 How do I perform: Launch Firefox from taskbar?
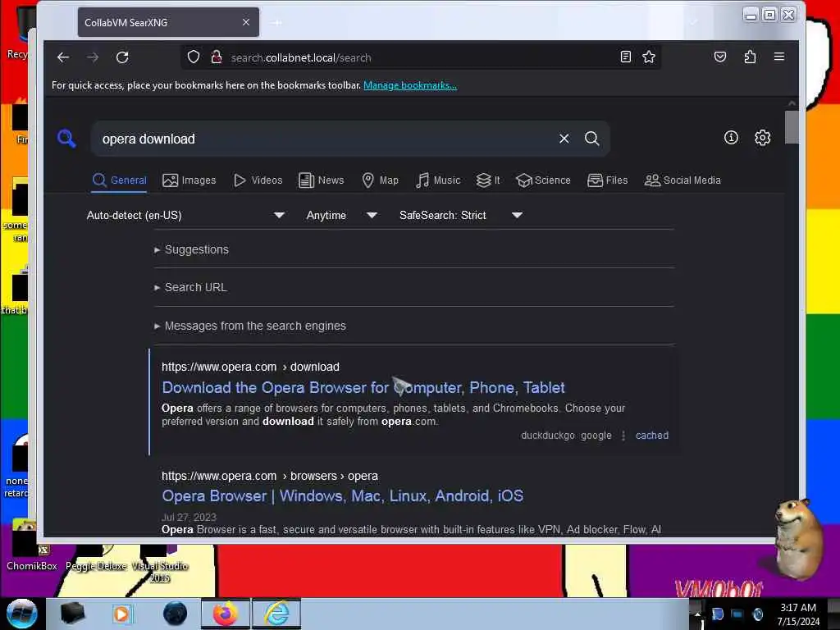(226, 614)
